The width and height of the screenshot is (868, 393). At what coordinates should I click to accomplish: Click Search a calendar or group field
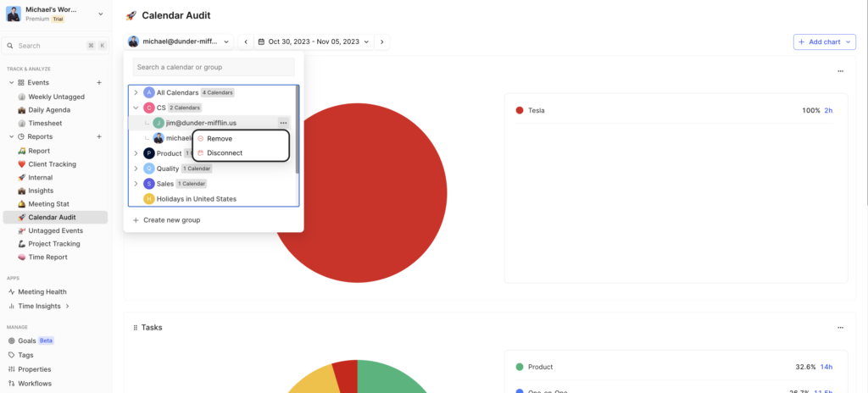(x=214, y=67)
